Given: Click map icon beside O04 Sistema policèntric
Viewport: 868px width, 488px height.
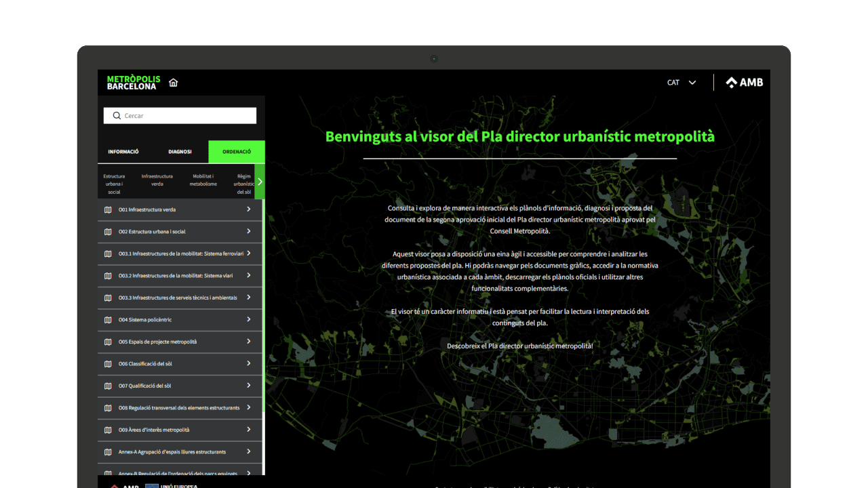Looking at the screenshot, I should coord(108,320).
